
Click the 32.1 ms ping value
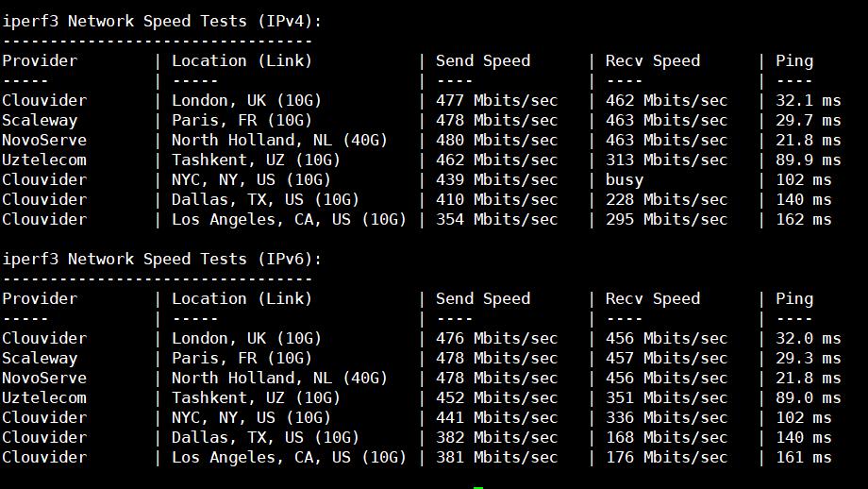pos(808,100)
